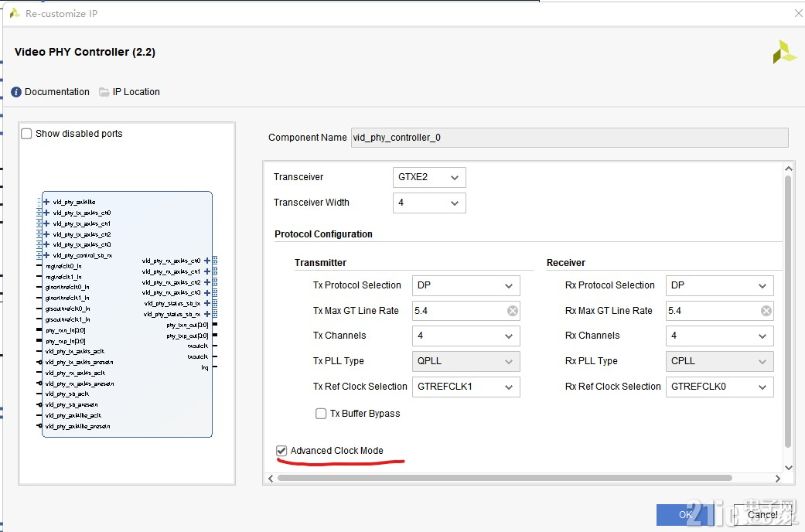
Task: Open the Transceiver dropdown showing GTXE2
Action: click(x=429, y=177)
